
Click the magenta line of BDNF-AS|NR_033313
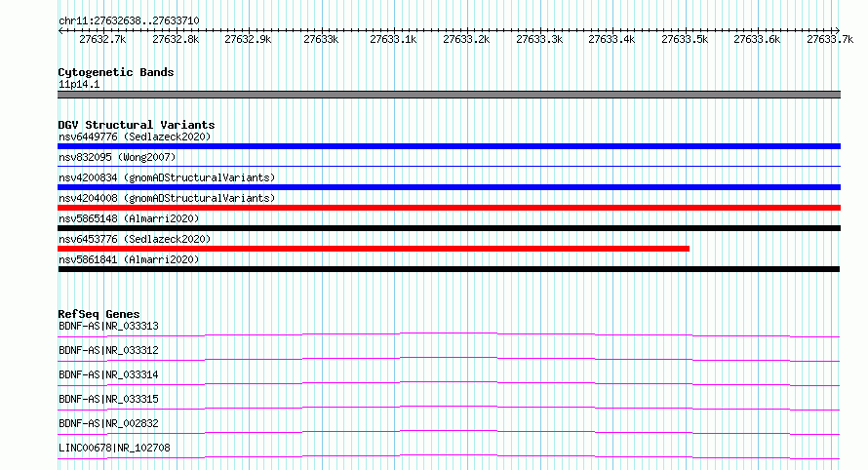click(449, 334)
